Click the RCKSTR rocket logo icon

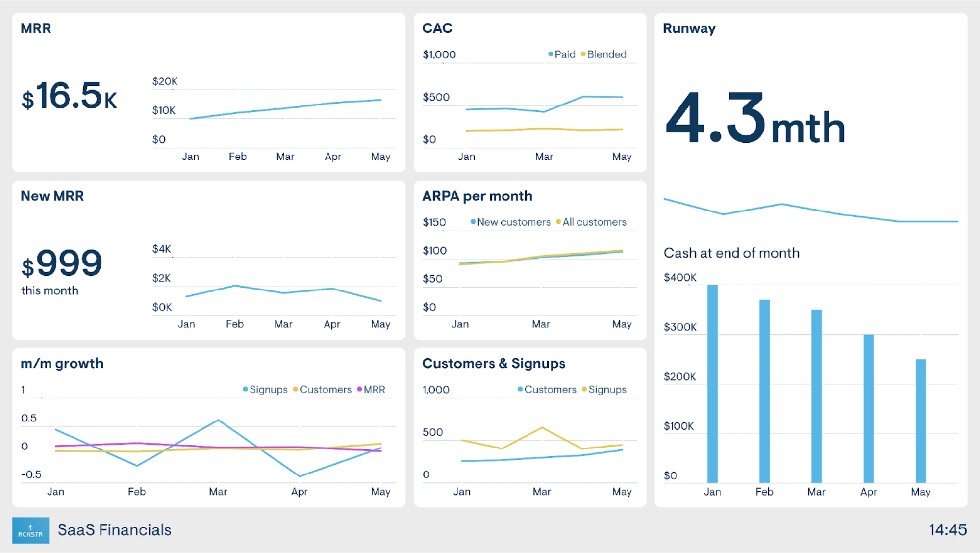31,530
